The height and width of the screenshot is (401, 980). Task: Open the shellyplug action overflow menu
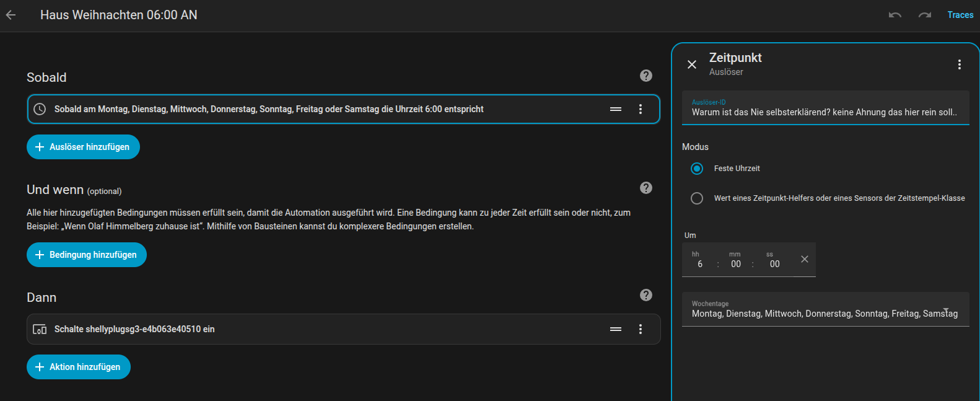[x=640, y=329]
